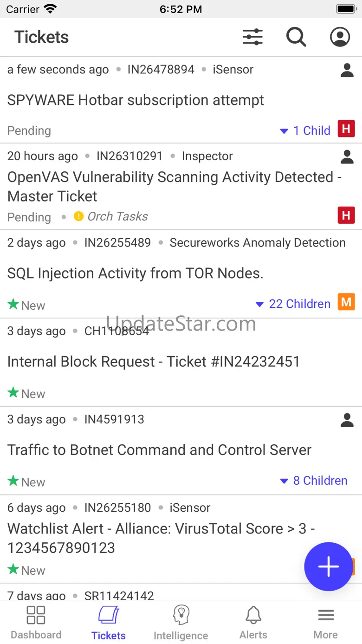
Task: Switch to the Intelligence tab
Action: click(x=181, y=622)
